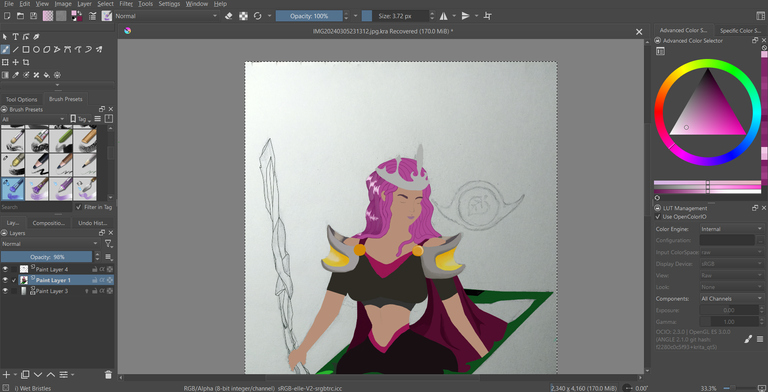
Task: Open the Tag button dropdown in presets
Action: pos(80,119)
